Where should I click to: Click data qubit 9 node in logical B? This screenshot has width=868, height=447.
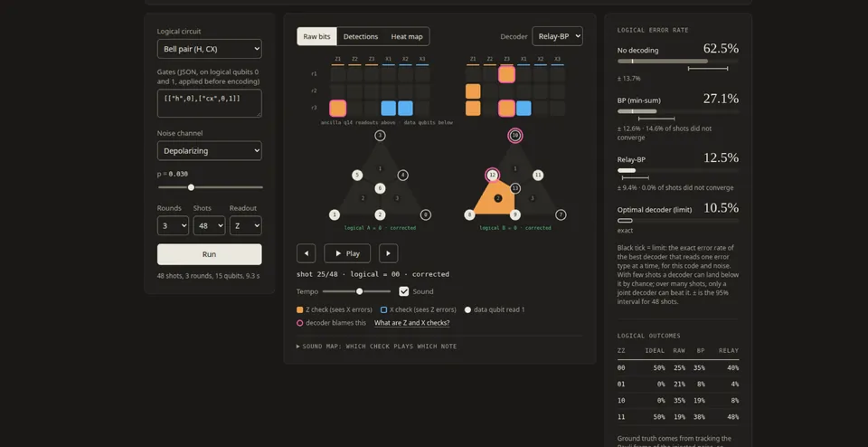(514, 214)
